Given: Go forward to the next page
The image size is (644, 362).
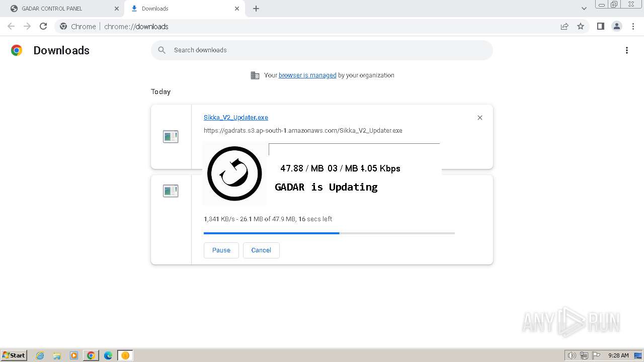Looking at the screenshot, I should 27,26.
